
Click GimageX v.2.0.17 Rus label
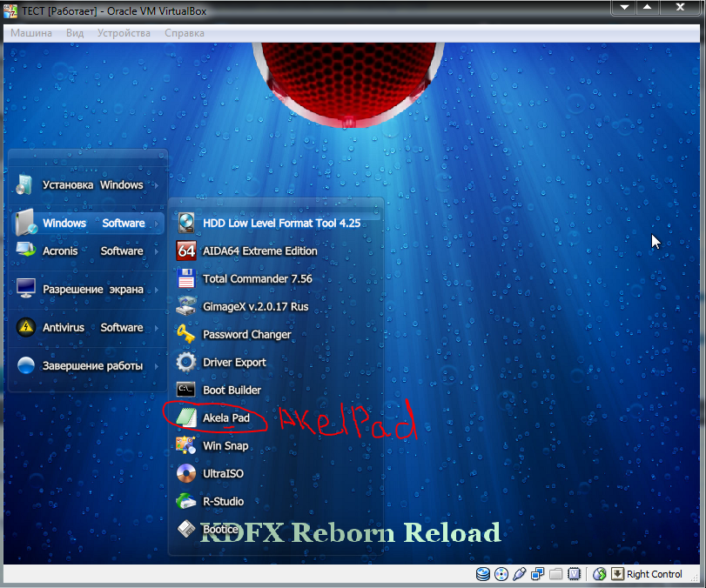tap(255, 307)
